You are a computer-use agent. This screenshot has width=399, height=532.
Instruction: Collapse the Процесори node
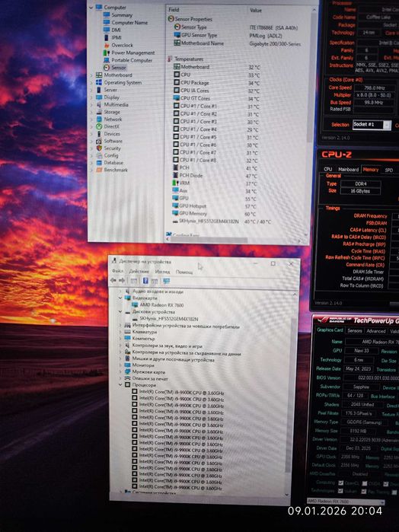(x=120, y=385)
